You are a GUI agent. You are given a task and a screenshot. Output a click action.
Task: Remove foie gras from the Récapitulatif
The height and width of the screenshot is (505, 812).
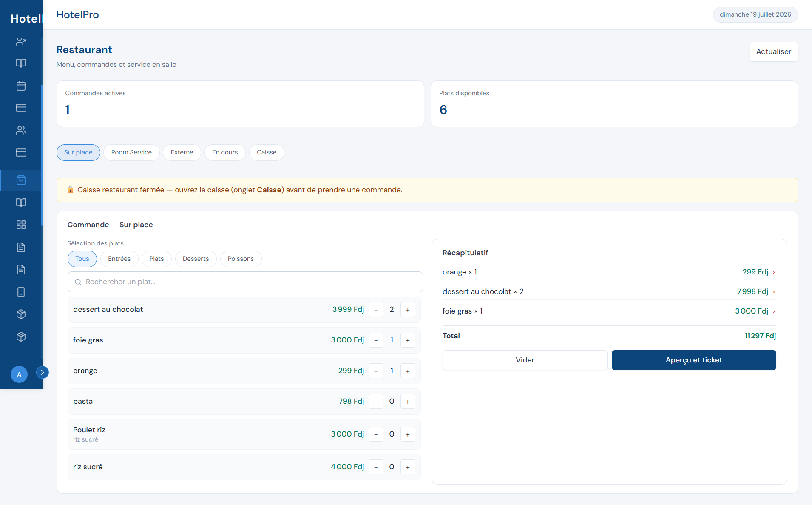click(x=774, y=311)
